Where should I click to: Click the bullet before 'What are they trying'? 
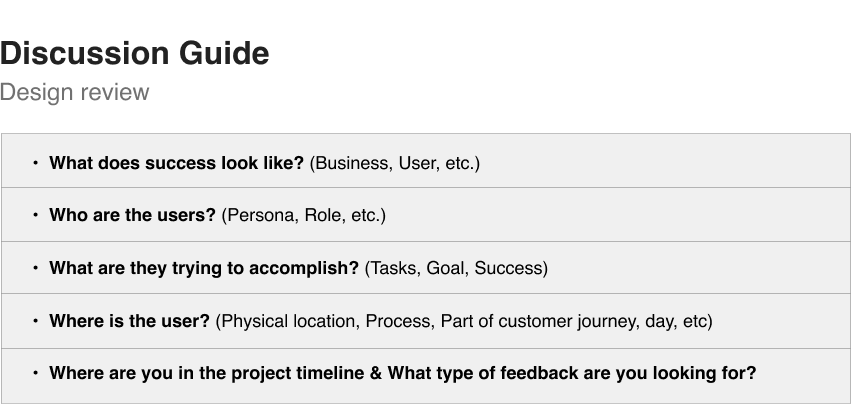pyautogui.click(x=36, y=268)
